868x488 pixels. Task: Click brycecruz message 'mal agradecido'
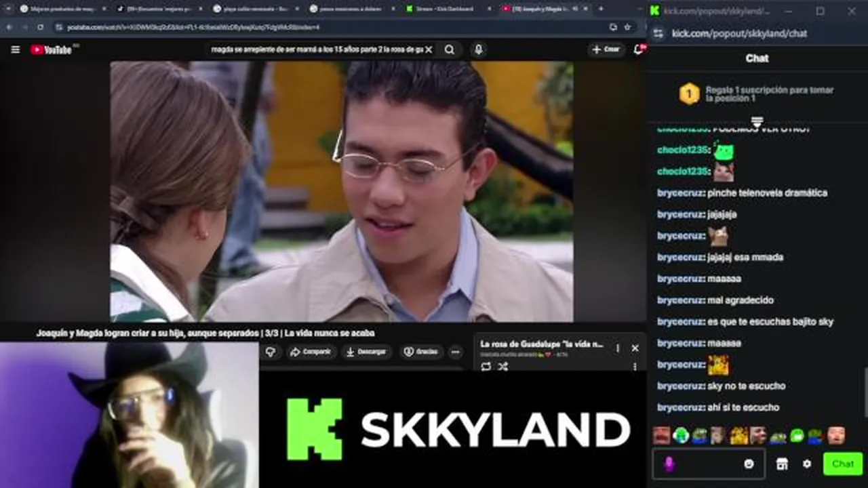pyautogui.click(x=740, y=300)
